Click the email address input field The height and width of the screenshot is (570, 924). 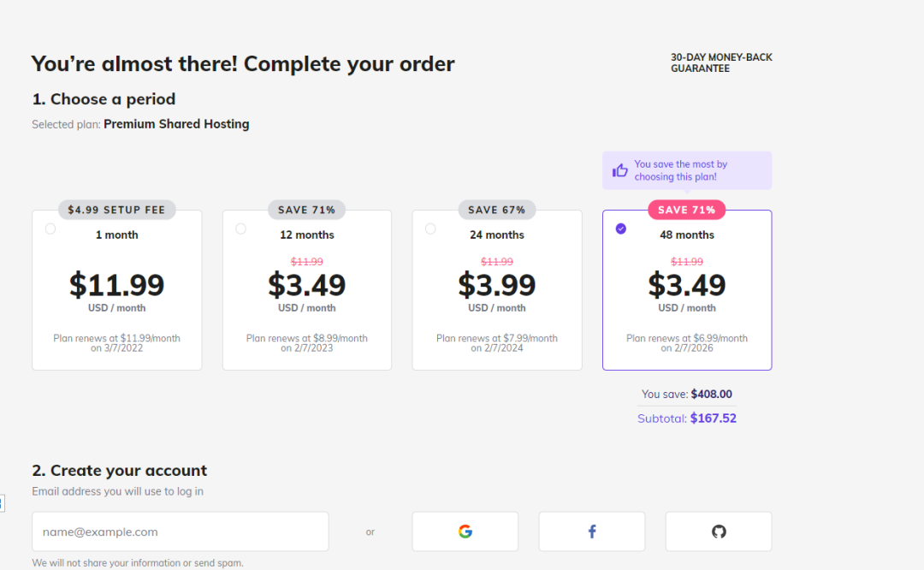pos(180,531)
